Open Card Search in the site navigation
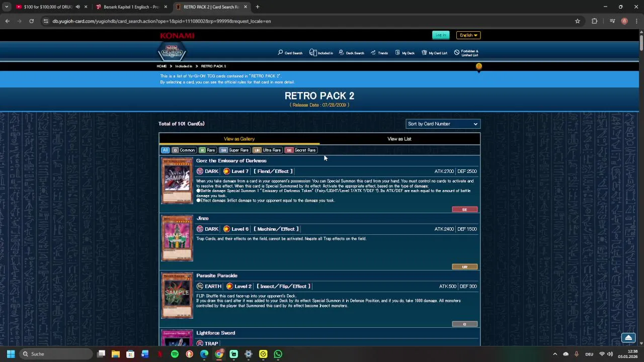The height and width of the screenshot is (362, 644). pyautogui.click(x=290, y=53)
